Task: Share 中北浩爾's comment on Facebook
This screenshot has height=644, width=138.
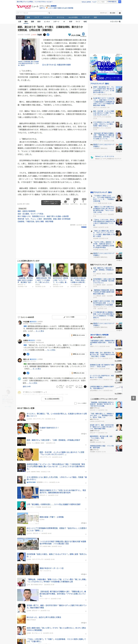Action: click(x=28, y=335)
